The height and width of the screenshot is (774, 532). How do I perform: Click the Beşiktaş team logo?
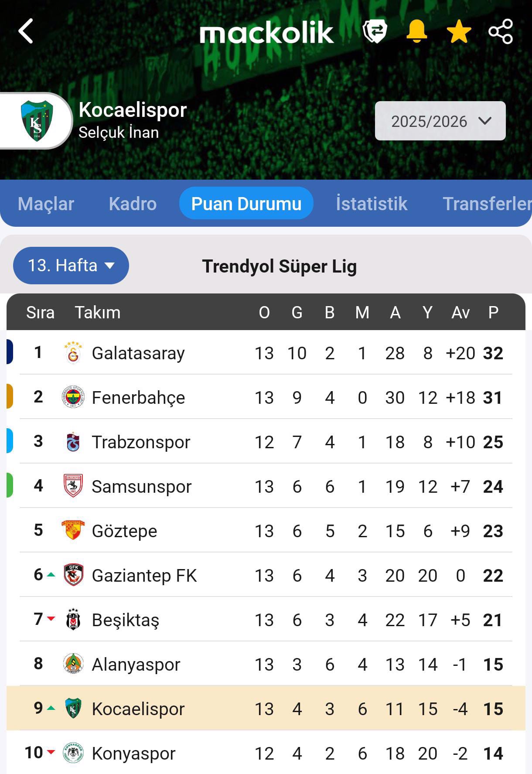tap(73, 620)
